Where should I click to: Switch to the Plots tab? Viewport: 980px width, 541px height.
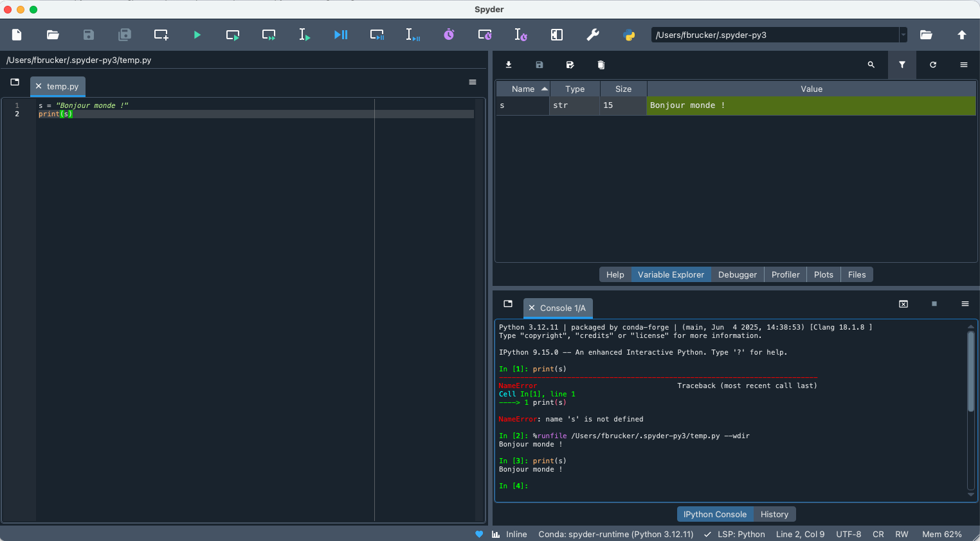coord(823,274)
